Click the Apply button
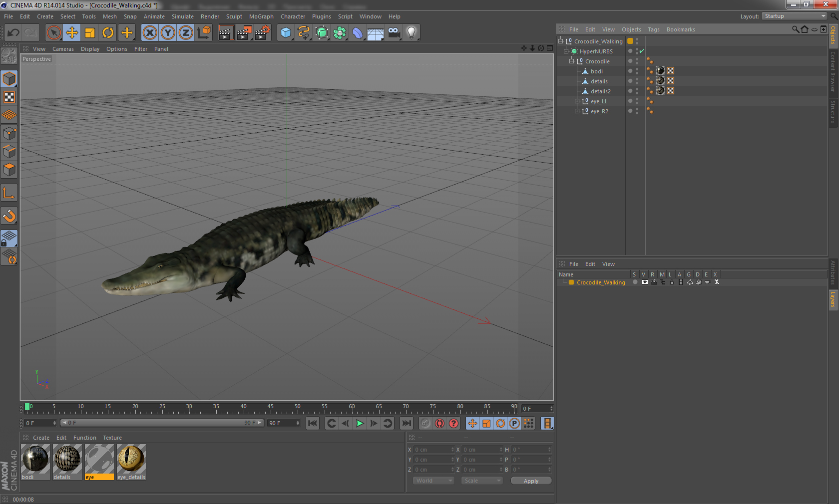 [x=531, y=481]
